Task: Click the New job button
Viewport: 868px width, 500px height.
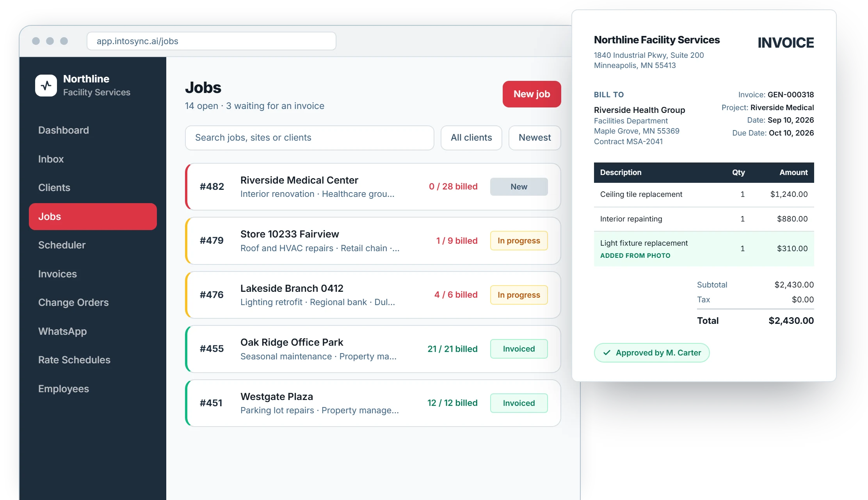Action: coord(532,94)
